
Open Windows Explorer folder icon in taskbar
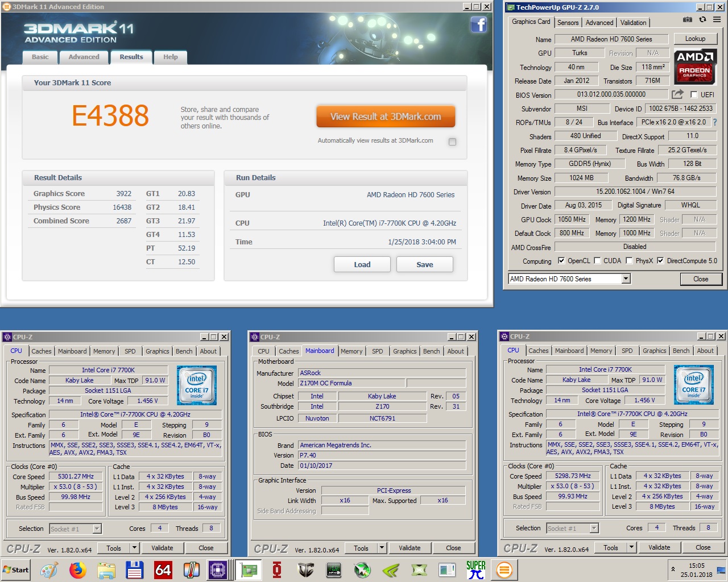pyautogui.click(x=106, y=570)
